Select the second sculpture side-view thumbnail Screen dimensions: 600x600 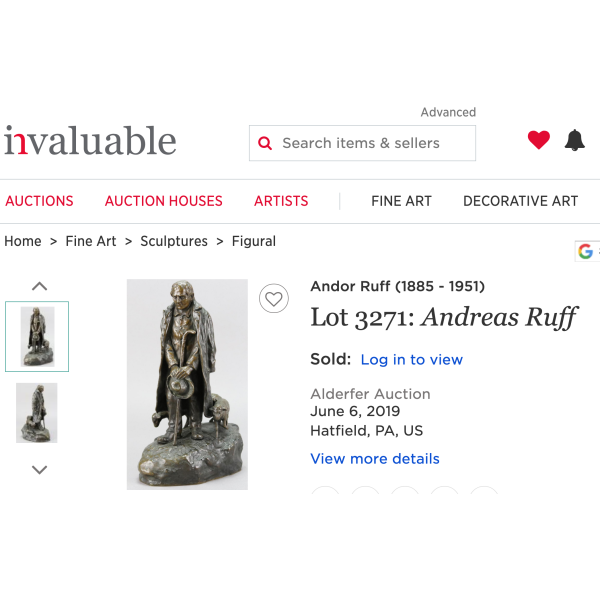coord(37,413)
